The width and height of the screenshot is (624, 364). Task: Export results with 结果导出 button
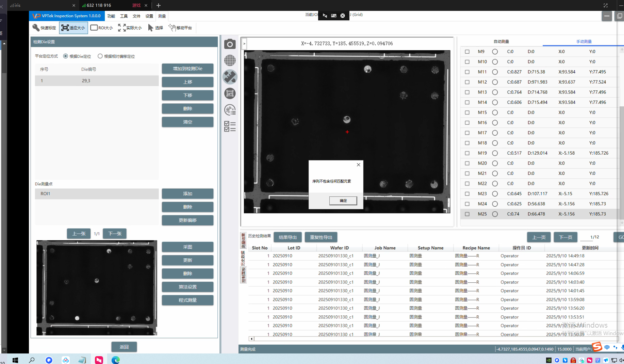click(288, 237)
